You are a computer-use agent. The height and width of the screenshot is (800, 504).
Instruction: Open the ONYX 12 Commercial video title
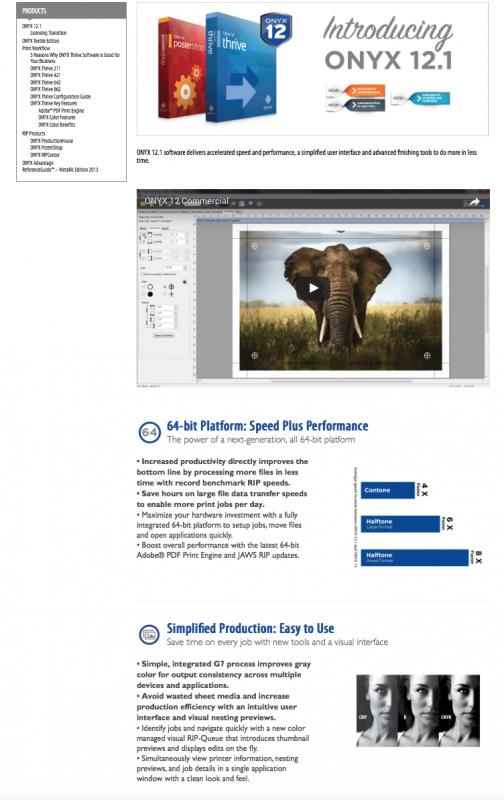pyautogui.click(x=186, y=201)
